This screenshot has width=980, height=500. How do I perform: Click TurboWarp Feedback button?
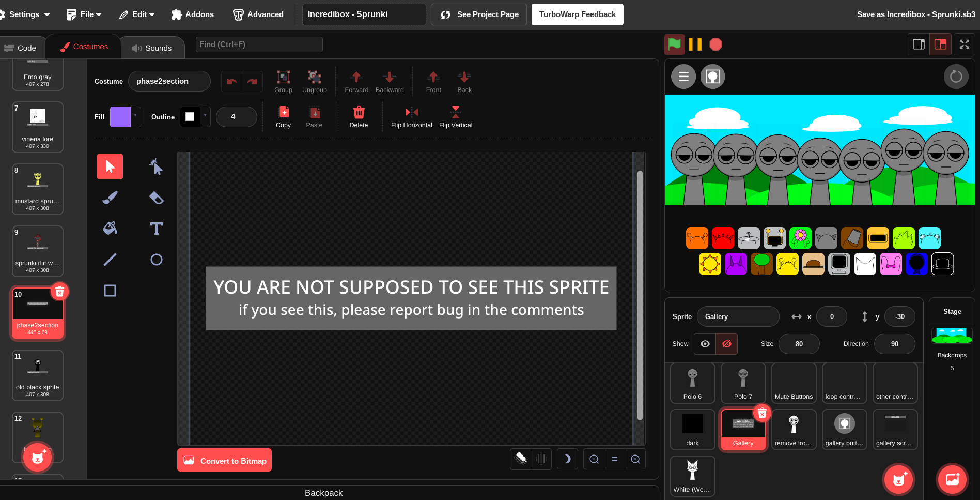pos(578,14)
